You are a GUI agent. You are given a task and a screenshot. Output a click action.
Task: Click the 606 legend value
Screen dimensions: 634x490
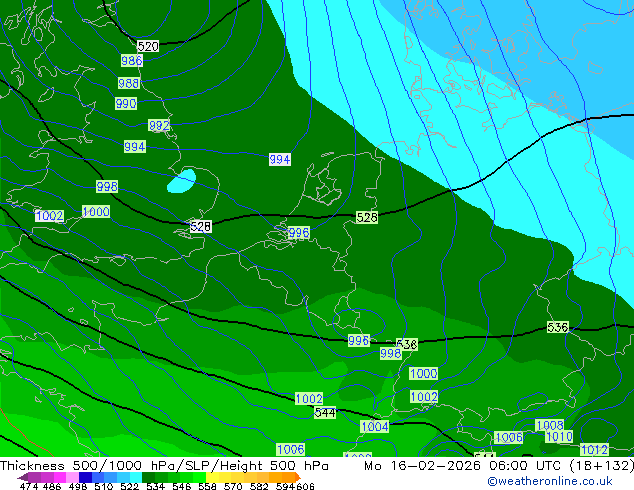pos(304,486)
